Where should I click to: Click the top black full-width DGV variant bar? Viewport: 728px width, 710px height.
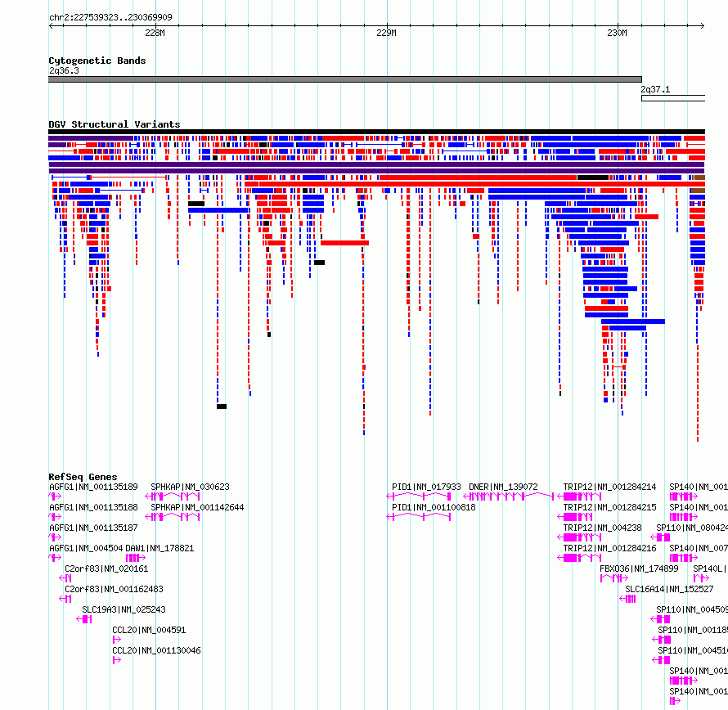click(x=376, y=132)
